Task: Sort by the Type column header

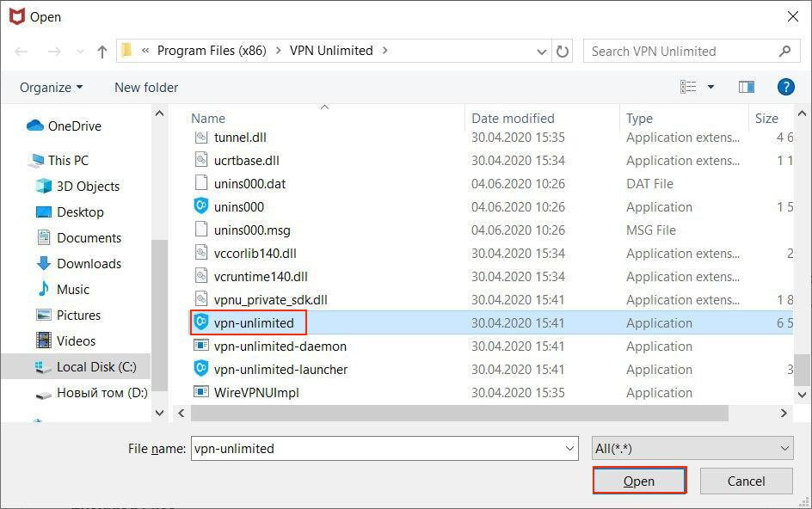Action: [x=639, y=119]
